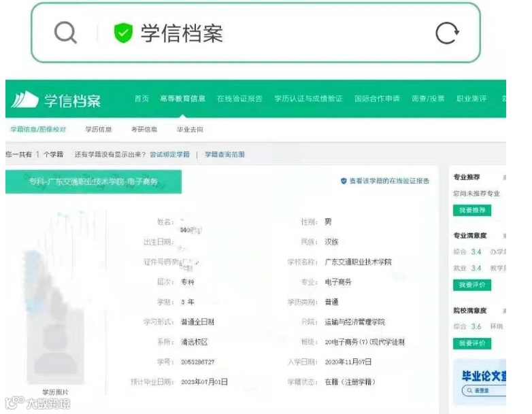Click 学号 value 2053286727
Viewport: 532px width, 414px height.
[198, 362]
